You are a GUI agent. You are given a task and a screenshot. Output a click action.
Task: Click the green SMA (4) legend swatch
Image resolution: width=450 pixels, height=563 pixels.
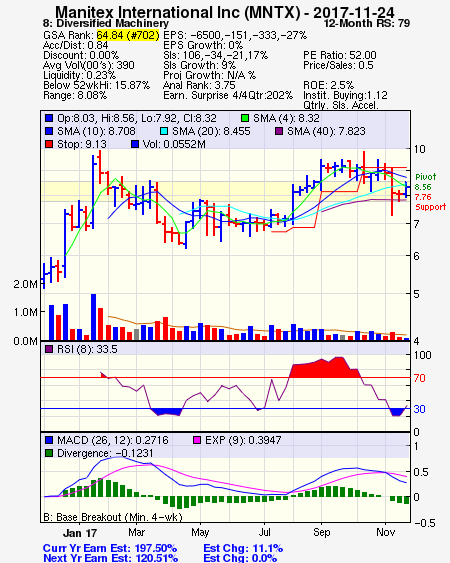(245, 118)
